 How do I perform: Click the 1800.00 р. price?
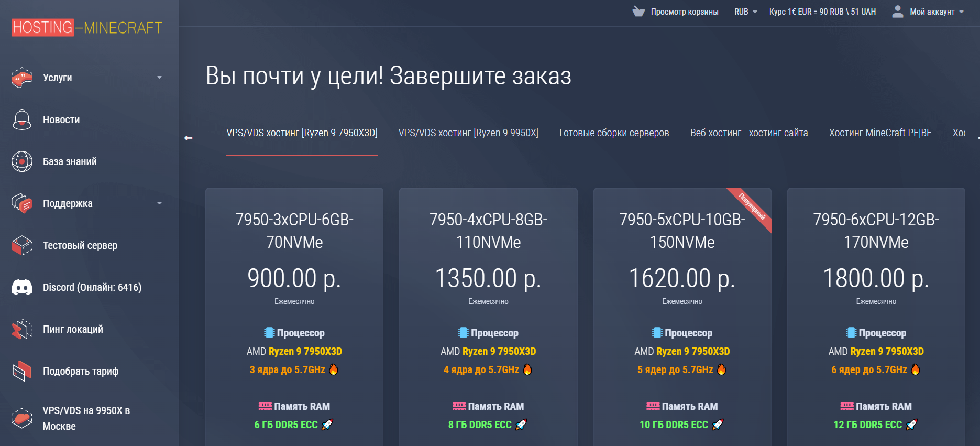(876, 278)
